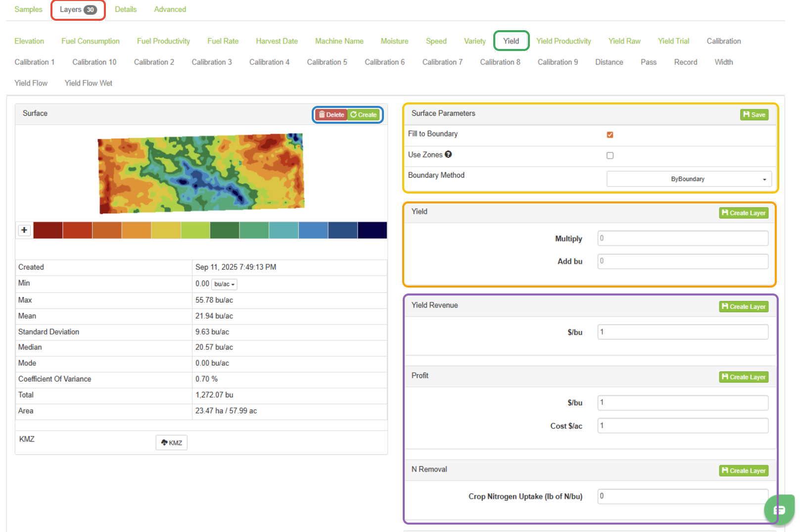The image size is (801, 532).
Task: Select the Calibration 1 layer
Action: [x=35, y=62]
